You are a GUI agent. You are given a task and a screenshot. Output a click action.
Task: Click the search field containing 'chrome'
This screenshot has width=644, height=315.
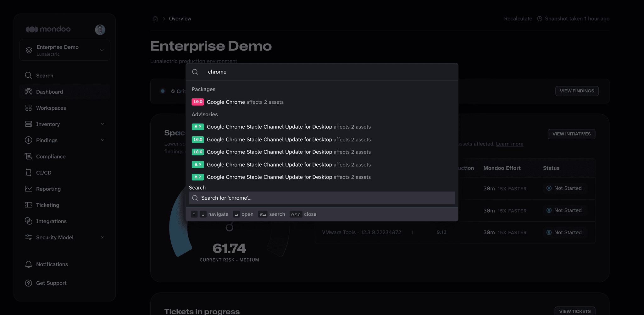tap(322, 72)
